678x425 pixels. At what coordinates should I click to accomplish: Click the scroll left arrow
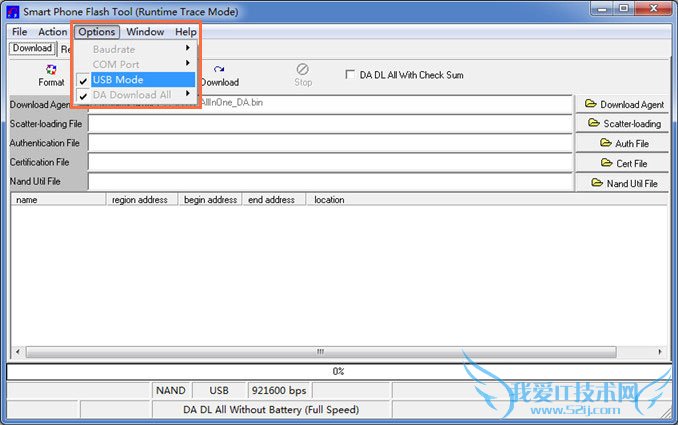pos(17,352)
